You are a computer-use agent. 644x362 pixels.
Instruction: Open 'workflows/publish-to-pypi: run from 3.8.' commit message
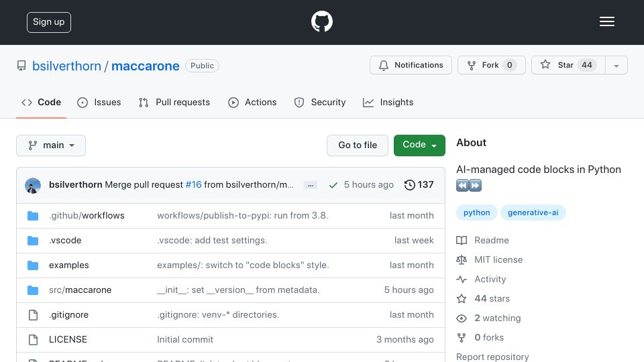243,215
